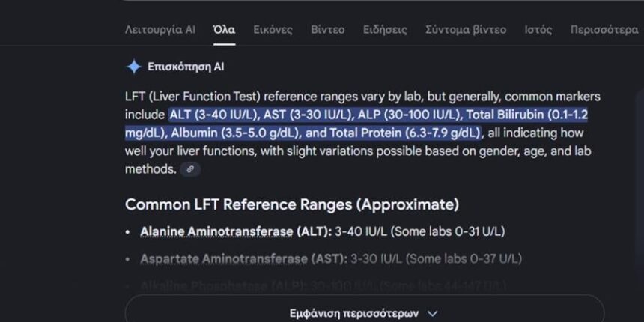Viewport: 644px width, 322px height.
Task: Expand the Περισσότερα menu
Action: coord(604,30)
